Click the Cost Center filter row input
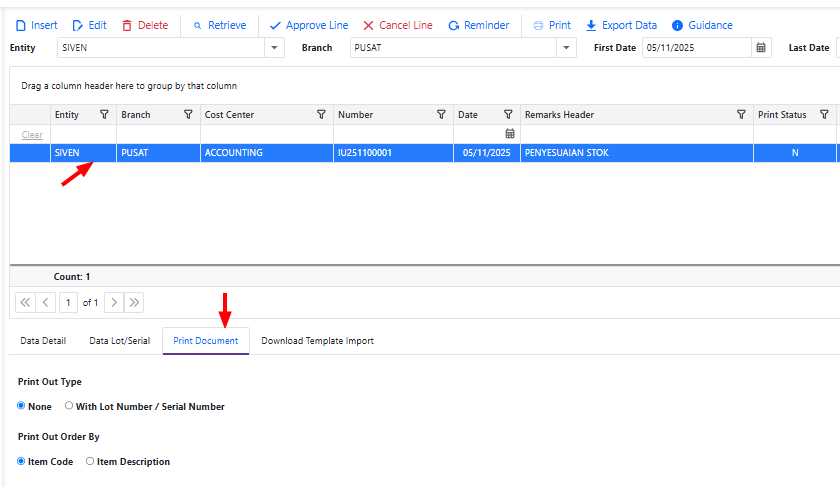Screen dimensions: 840x487 click(267, 134)
